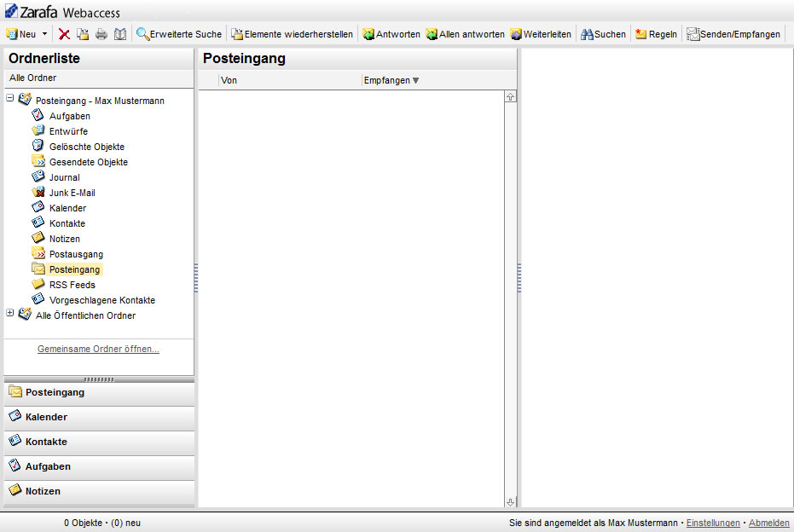Click the red X delete icon
This screenshot has height=532, width=794.
pyautogui.click(x=64, y=34)
